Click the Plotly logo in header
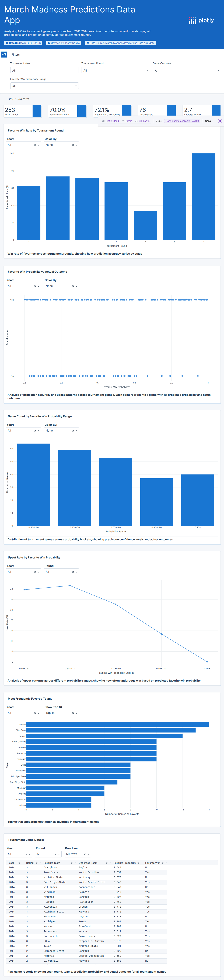The height and width of the screenshot is (980, 224). coord(201,21)
